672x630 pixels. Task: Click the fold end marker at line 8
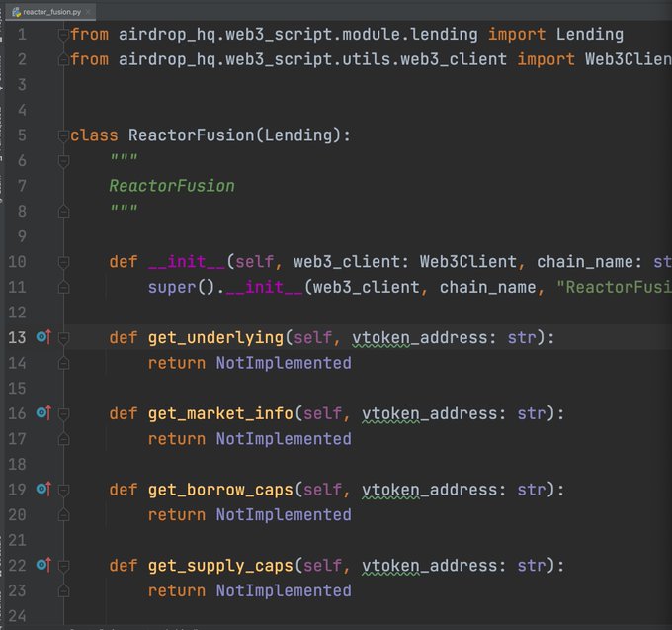(x=63, y=212)
